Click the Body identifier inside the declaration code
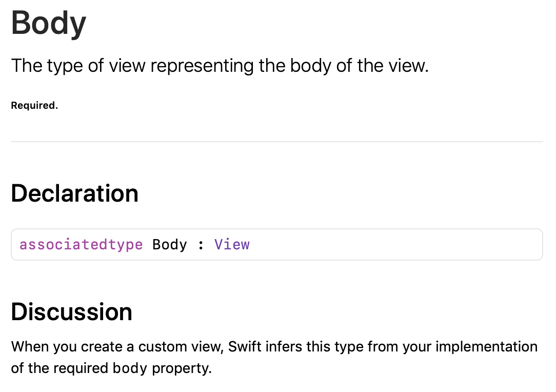 (170, 245)
